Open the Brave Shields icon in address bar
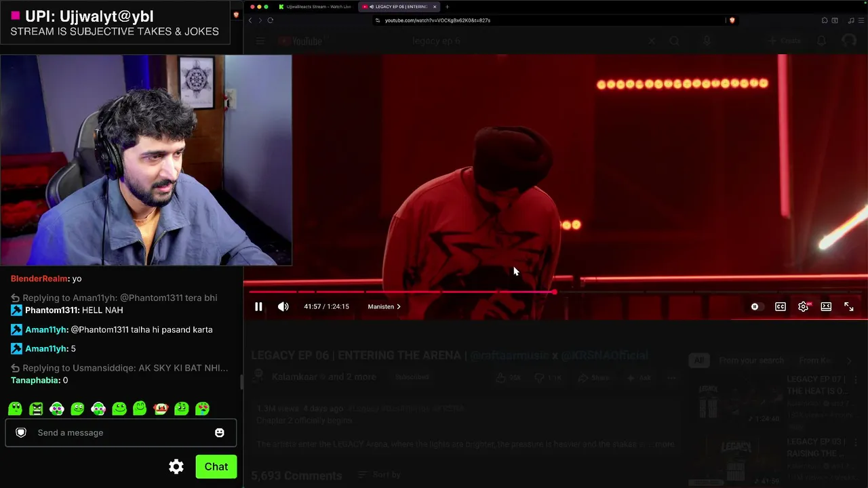The image size is (868, 488). 732,20
